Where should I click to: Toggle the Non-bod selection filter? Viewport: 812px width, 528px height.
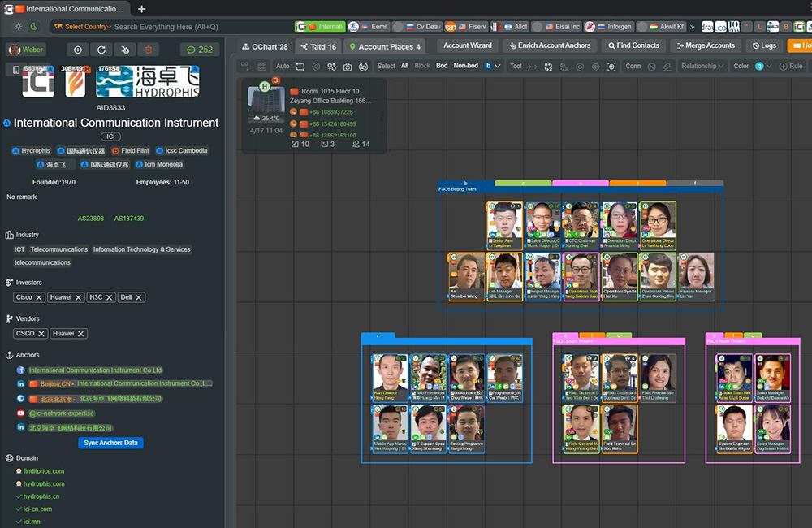[x=465, y=67]
